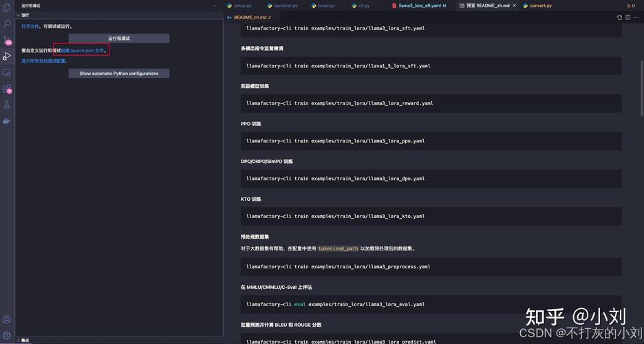This screenshot has width=644, height=344.
Task: Click the 在 MMLU/CMMLU/C-Eval 上评估 heading
Action: (x=276, y=288)
